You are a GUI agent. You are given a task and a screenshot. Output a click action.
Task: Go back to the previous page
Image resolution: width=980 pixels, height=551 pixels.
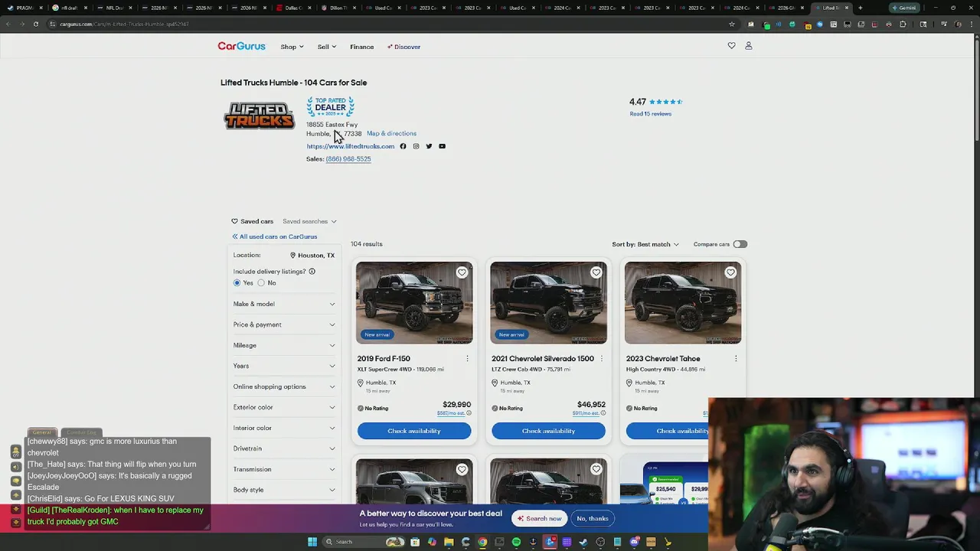click(8, 24)
